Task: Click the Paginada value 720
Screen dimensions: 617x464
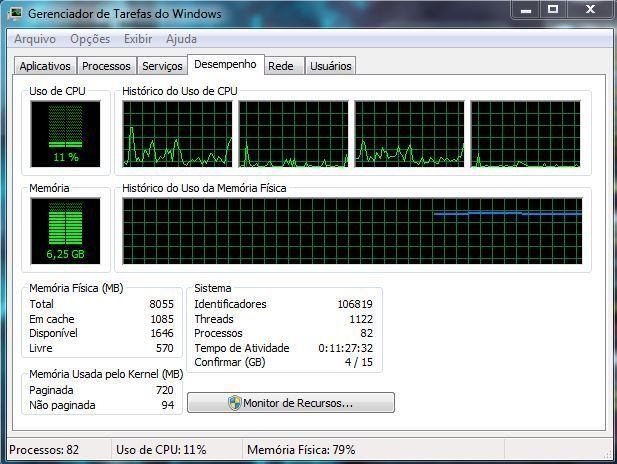Action: click(164, 390)
